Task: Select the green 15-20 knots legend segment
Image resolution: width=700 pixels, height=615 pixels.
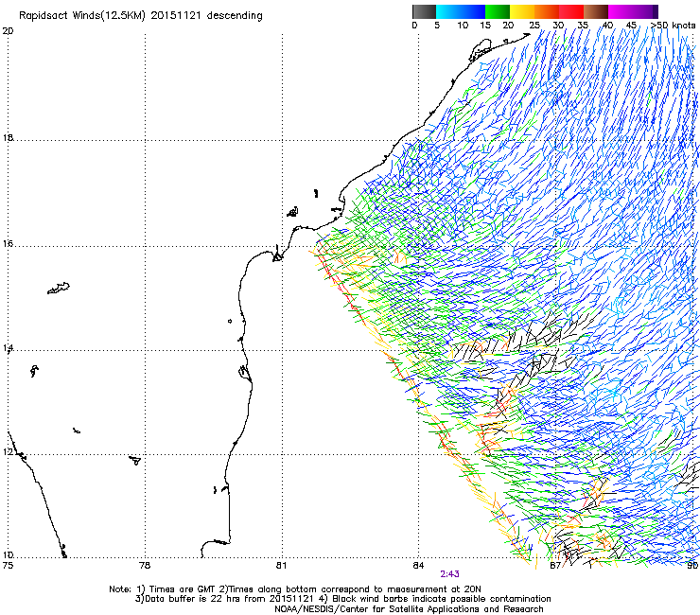Action: [x=498, y=11]
